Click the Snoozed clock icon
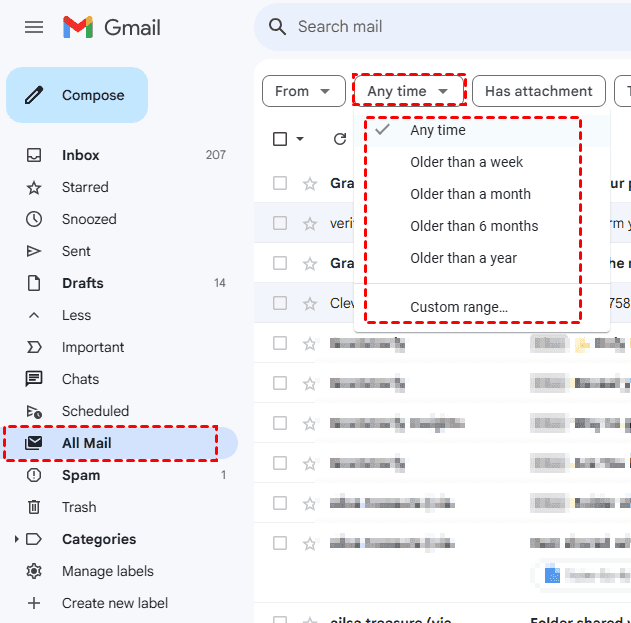Image resolution: width=631 pixels, height=623 pixels. [34, 219]
